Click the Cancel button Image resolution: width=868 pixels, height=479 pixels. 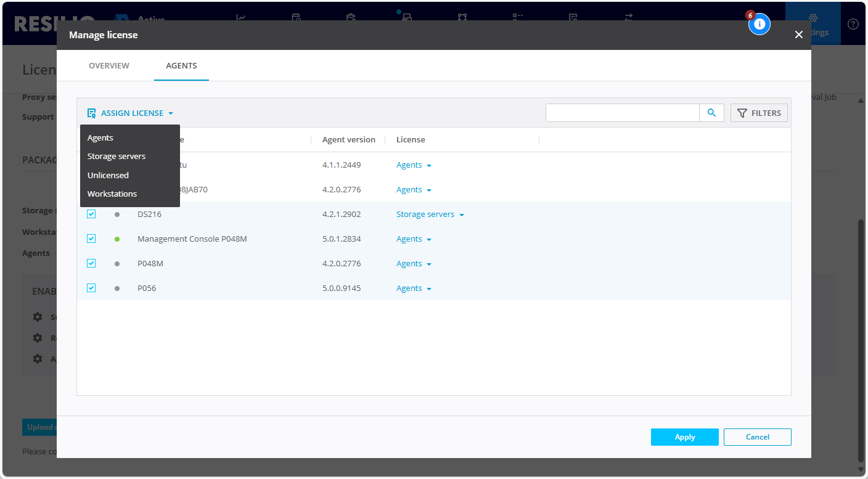click(757, 436)
